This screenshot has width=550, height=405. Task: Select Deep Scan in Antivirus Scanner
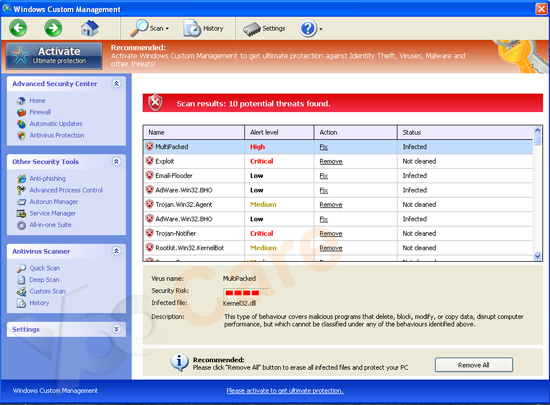coord(44,280)
